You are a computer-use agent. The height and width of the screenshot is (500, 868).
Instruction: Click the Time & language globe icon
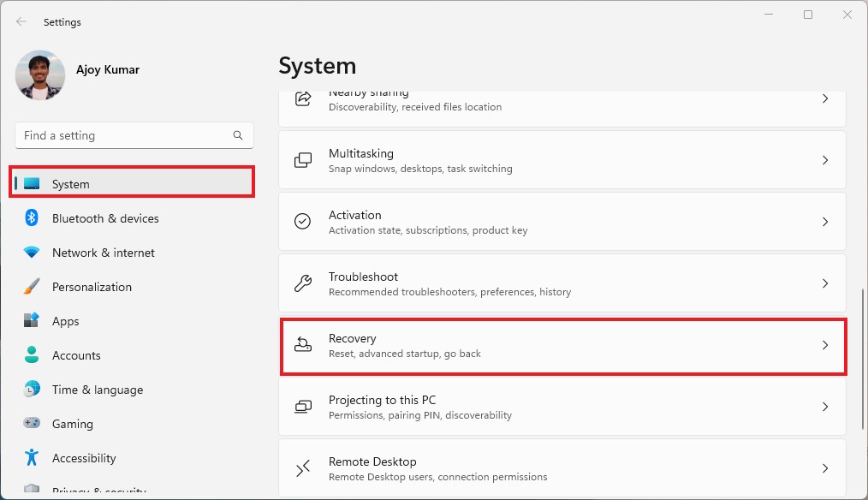32,390
